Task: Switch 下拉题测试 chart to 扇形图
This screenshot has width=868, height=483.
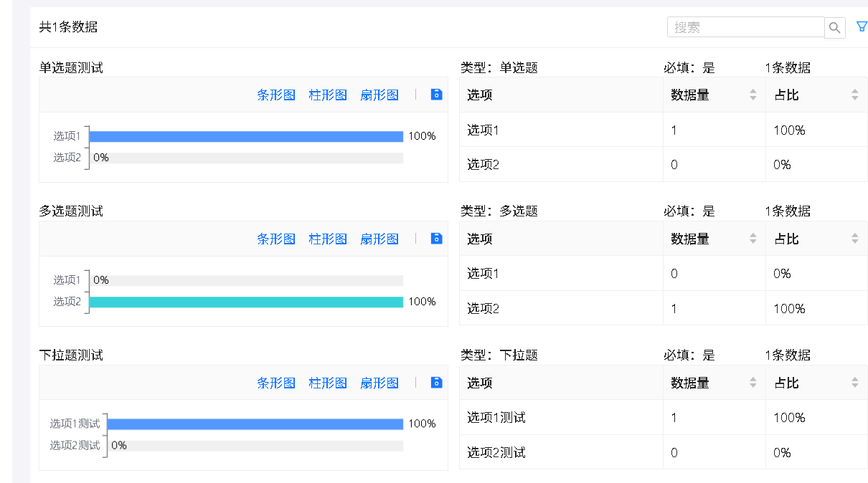Action: coord(379,383)
